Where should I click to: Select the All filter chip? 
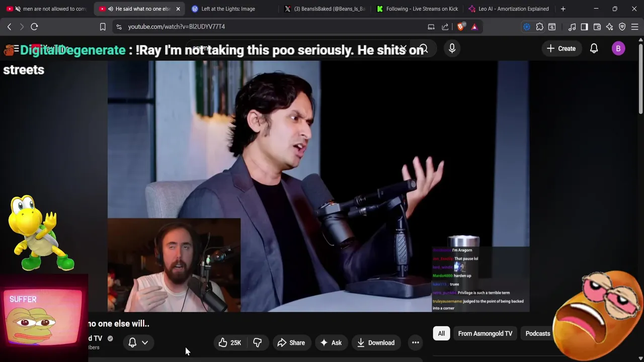coord(441,333)
